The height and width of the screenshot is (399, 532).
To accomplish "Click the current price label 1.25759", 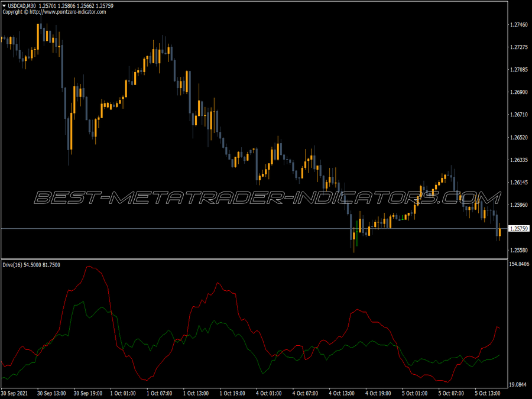I will coord(519,229).
